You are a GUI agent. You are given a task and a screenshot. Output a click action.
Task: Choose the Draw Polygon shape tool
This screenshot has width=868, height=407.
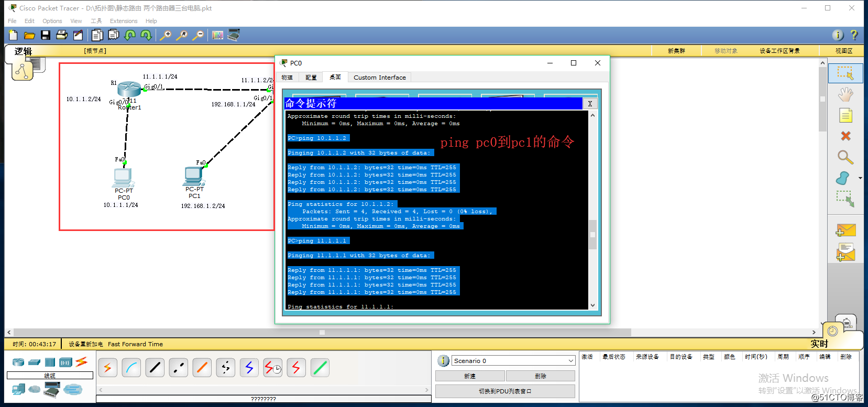coord(843,178)
